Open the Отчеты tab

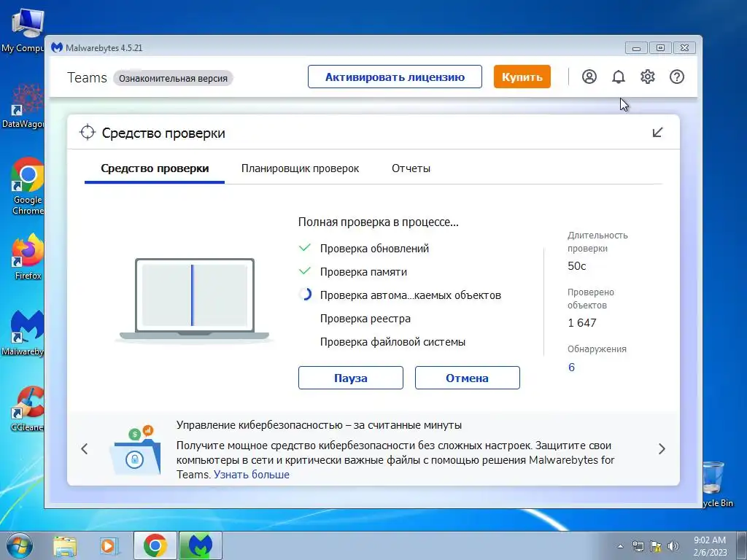411,168
